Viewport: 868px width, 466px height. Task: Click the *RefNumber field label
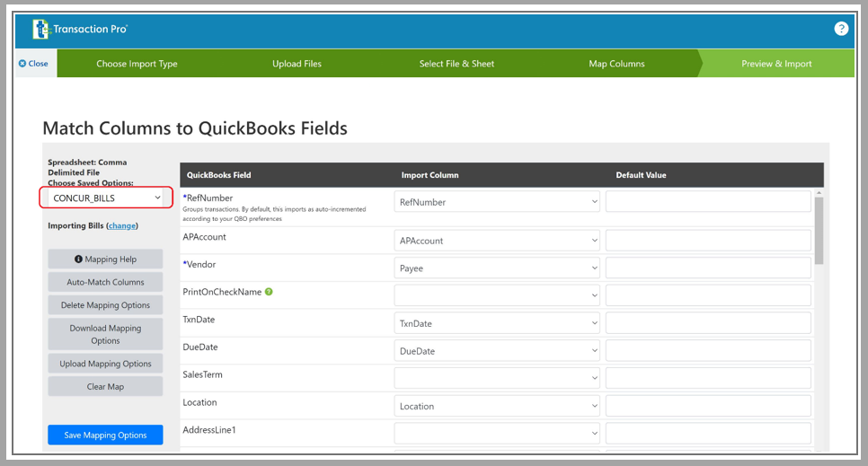click(x=208, y=198)
